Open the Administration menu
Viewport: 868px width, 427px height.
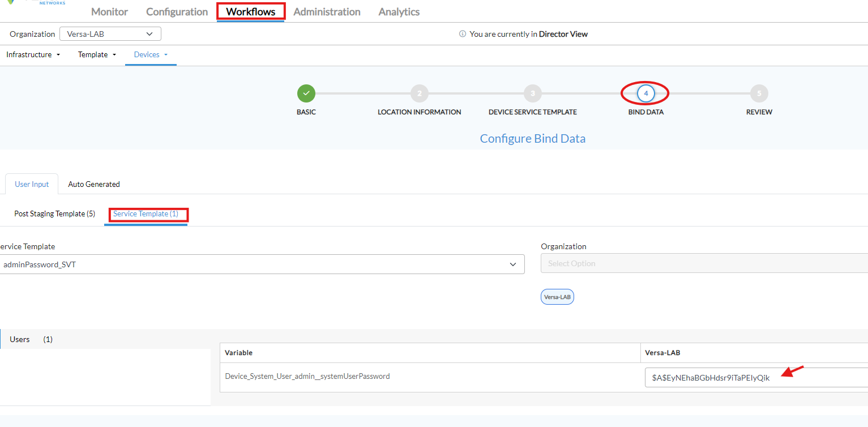327,12
